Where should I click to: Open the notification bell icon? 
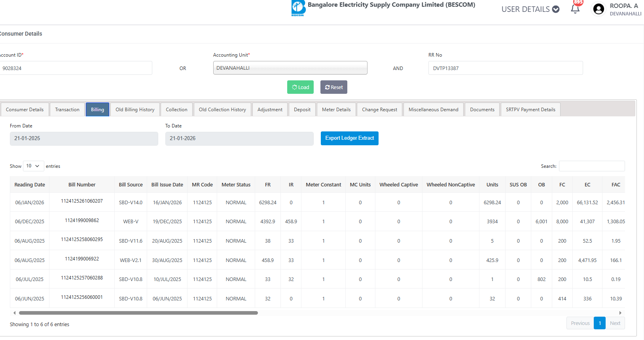tap(575, 9)
